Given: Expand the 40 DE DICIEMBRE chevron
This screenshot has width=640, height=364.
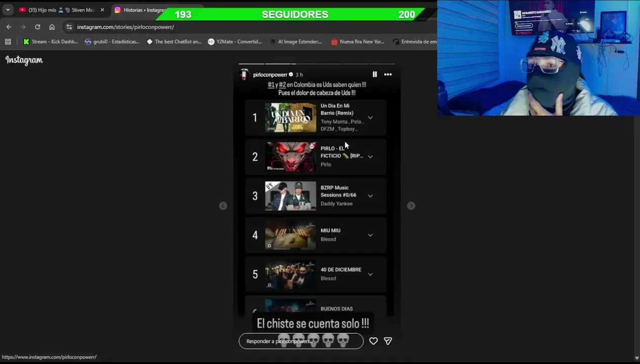Looking at the screenshot, I should 370,274.
